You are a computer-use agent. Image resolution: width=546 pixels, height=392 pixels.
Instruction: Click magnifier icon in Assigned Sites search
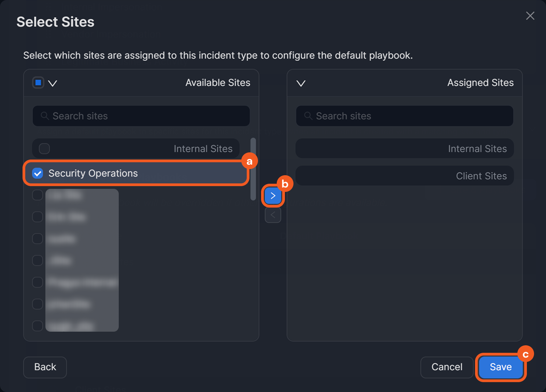point(308,116)
